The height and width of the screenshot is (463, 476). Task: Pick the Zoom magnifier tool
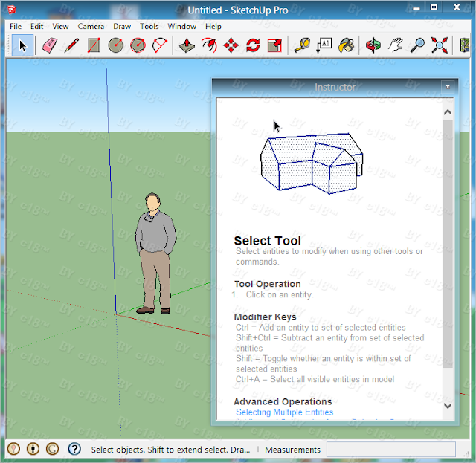click(417, 45)
